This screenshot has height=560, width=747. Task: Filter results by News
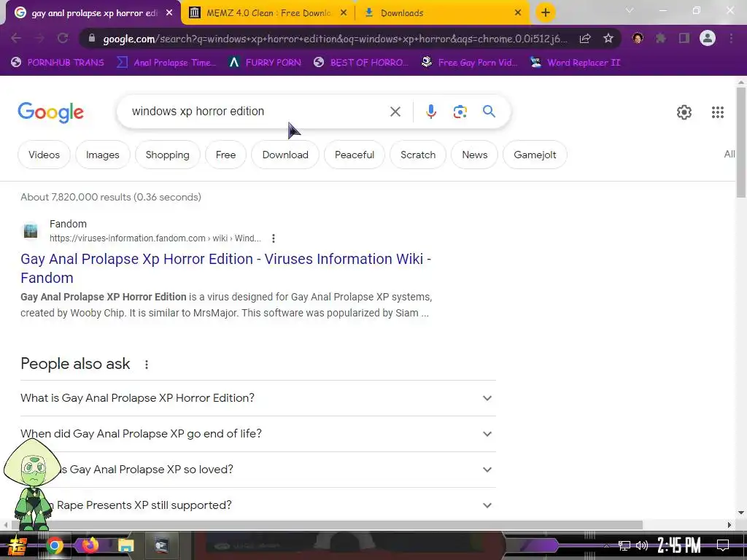coord(474,155)
